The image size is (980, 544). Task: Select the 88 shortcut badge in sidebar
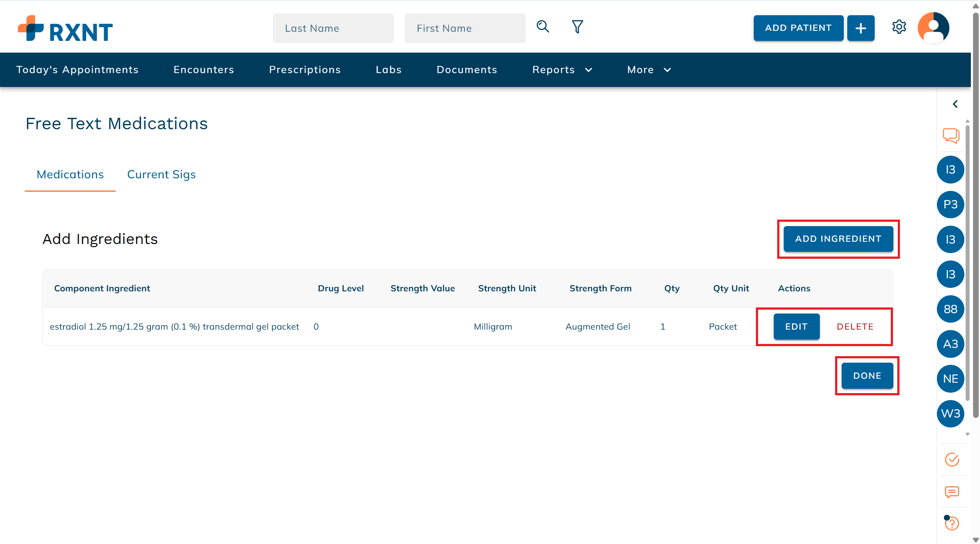tap(950, 309)
